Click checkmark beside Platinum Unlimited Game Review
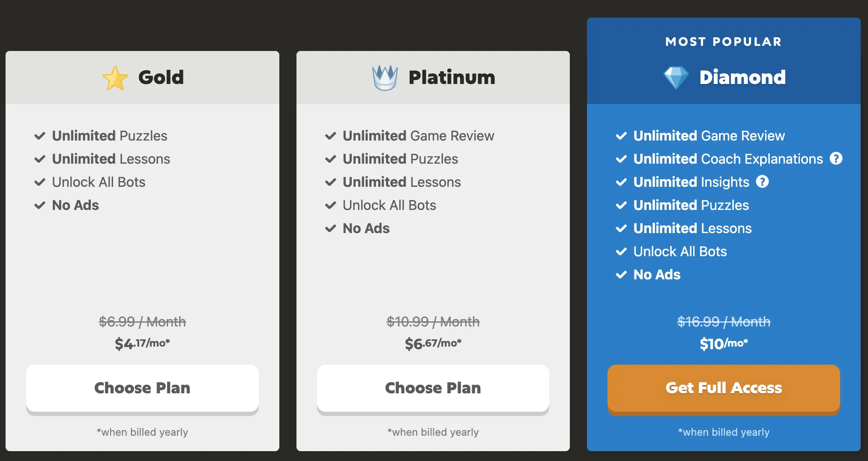 click(331, 136)
